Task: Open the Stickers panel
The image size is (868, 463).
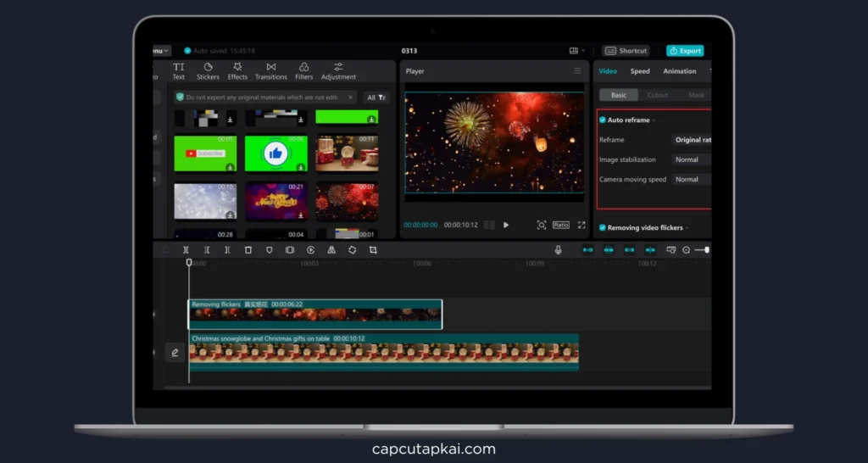Action: point(208,71)
